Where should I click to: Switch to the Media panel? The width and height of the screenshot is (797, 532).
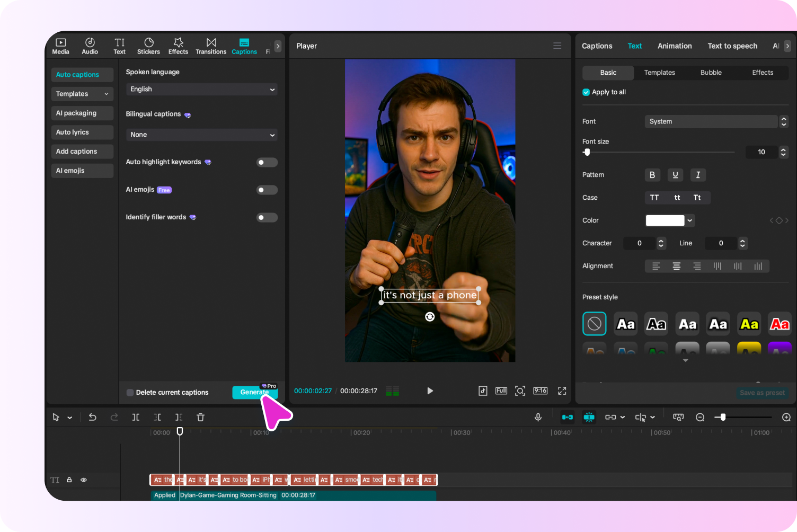click(x=60, y=46)
